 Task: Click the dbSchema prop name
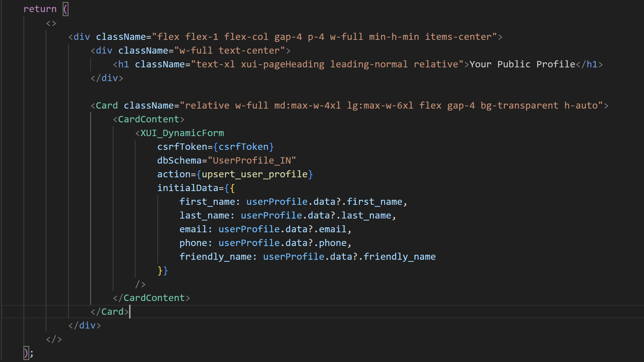pyautogui.click(x=179, y=161)
